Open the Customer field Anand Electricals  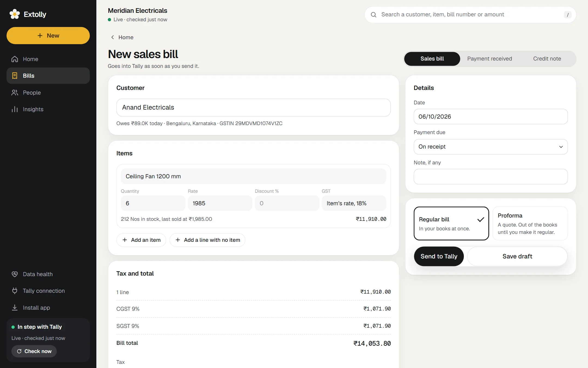point(253,107)
